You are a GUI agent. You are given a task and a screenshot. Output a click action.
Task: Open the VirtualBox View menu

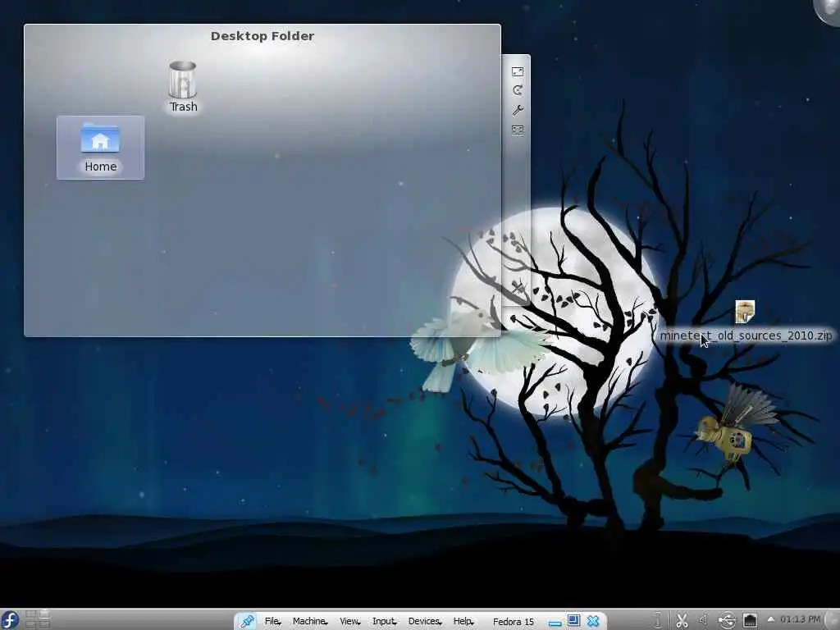click(x=349, y=622)
